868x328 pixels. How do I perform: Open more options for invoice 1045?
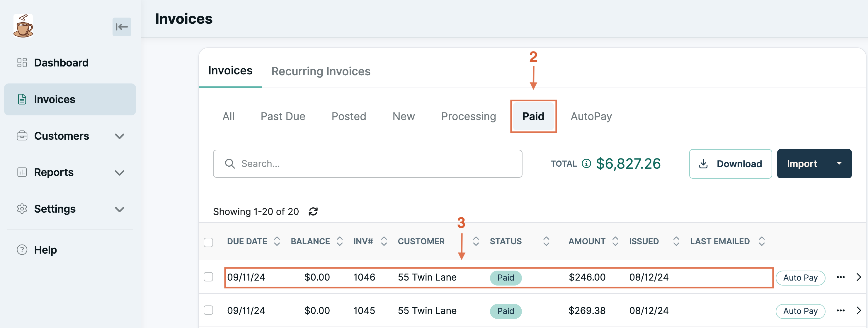[x=840, y=310]
